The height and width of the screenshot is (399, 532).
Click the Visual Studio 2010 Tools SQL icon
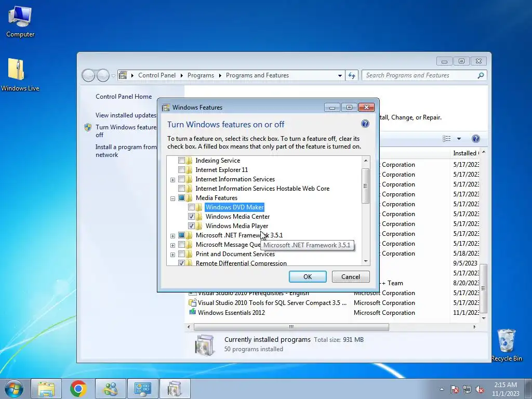tap(192, 302)
